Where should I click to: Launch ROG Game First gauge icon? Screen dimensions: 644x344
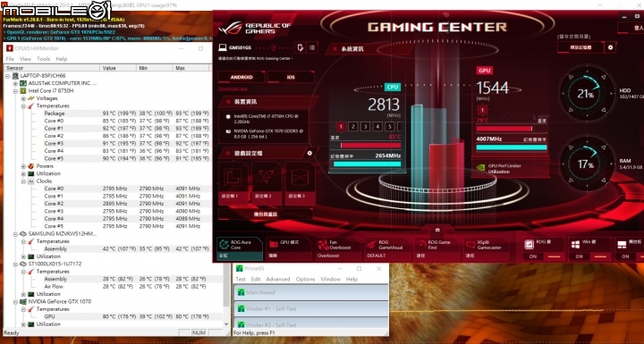(x=421, y=245)
